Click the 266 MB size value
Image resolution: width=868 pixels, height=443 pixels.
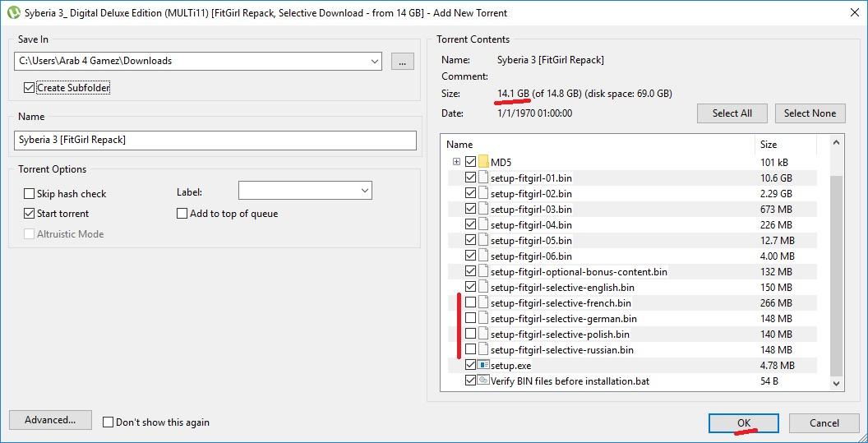(x=776, y=303)
